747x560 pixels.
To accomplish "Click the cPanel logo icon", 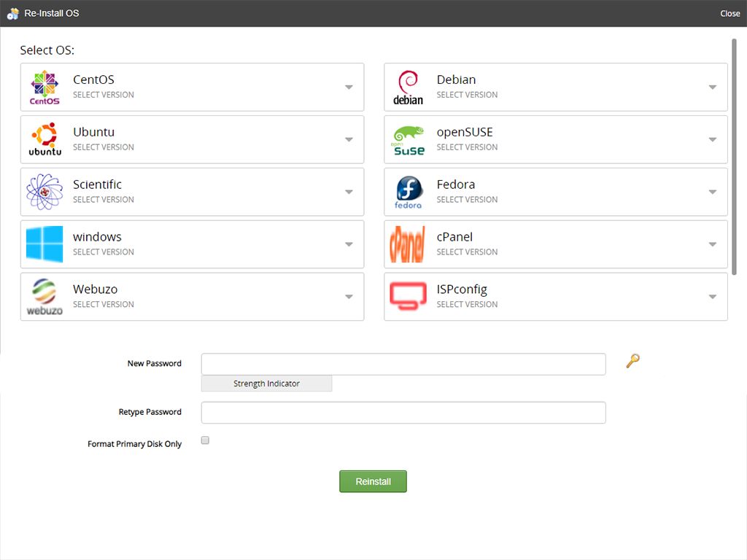I will tap(408, 244).
